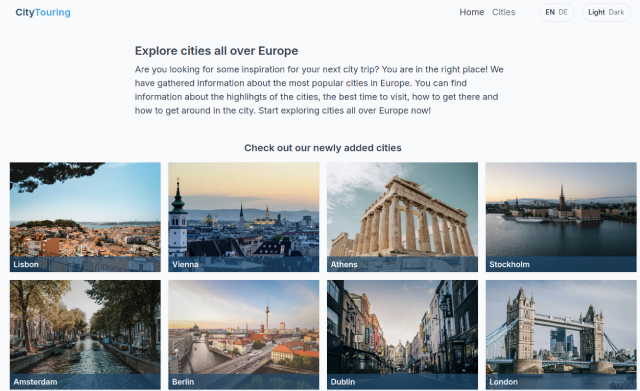Open the Vienna city card
Image resolution: width=640 pixels, height=391 pixels.
point(244,217)
